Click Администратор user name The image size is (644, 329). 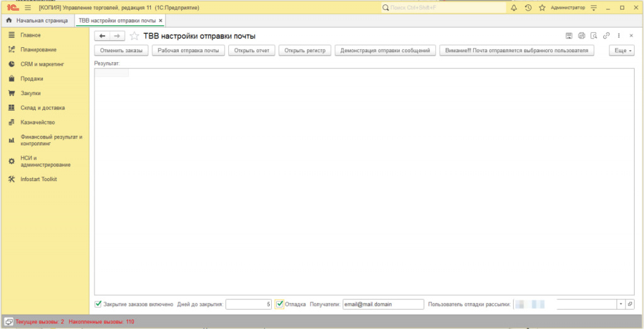568,8
